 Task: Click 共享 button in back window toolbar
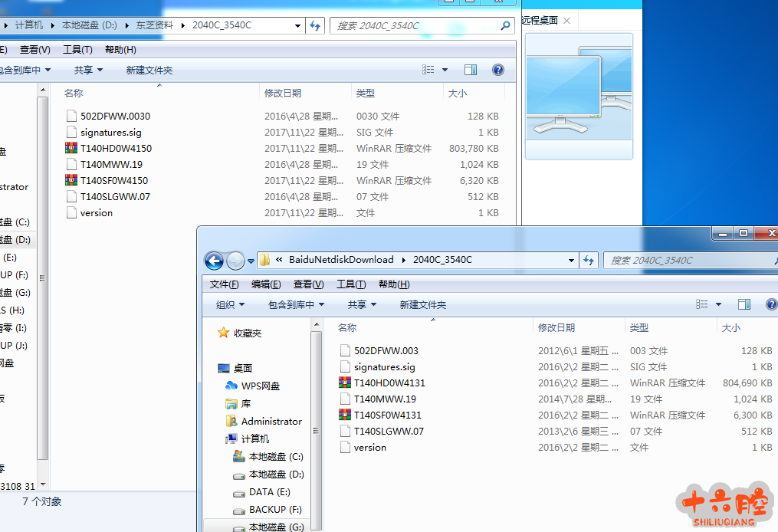coord(88,70)
